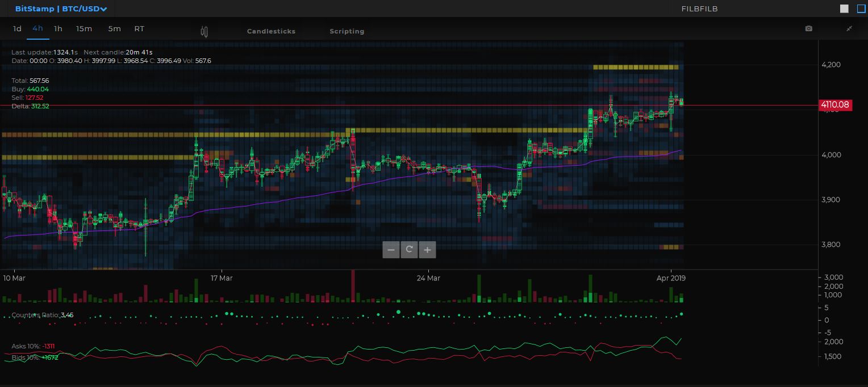Viewport: 868px width, 387px height.
Task: Click the chart reset refresh icon
Action: click(x=409, y=250)
